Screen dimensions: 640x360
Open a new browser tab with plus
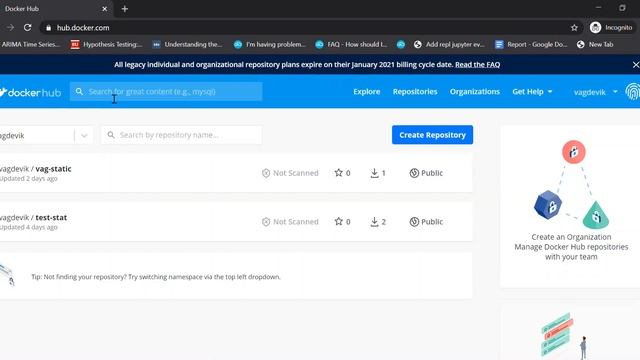124,9
